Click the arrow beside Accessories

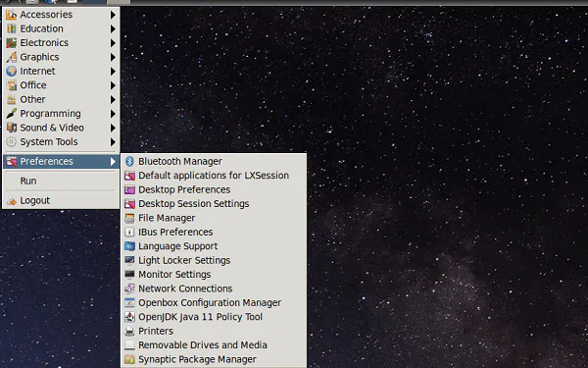113,15
